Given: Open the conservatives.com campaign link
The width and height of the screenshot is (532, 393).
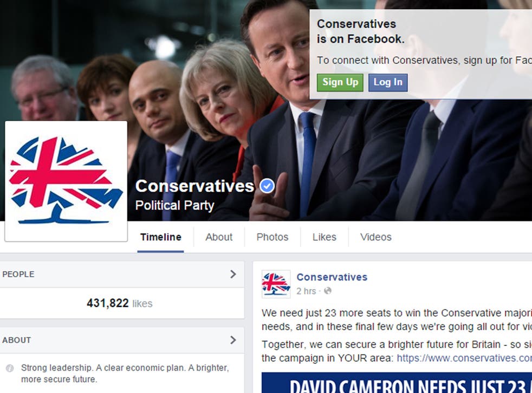Looking at the screenshot, I should (464, 358).
